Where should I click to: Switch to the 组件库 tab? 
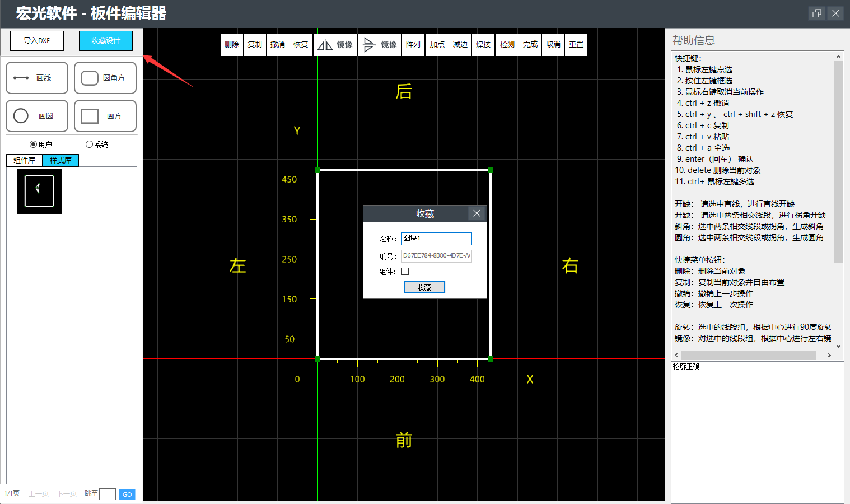[x=25, y=160]
